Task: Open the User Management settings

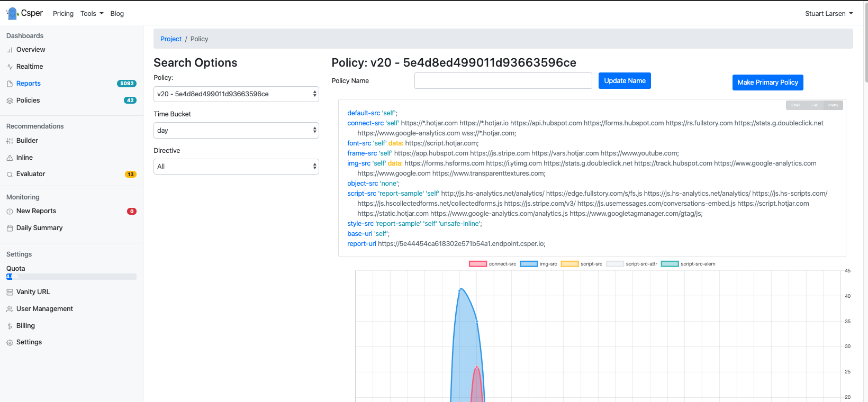Action: pyautogui.click(x=44, y=309)
